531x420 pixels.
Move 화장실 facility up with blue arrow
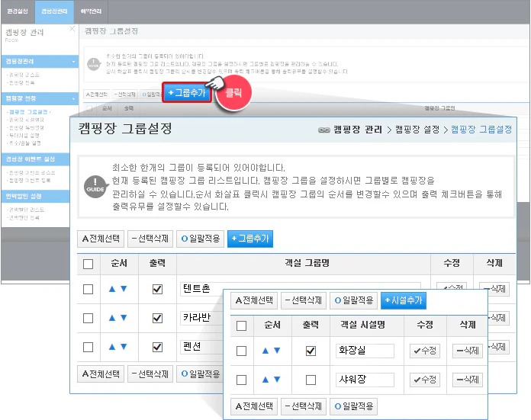coord(265,351)
